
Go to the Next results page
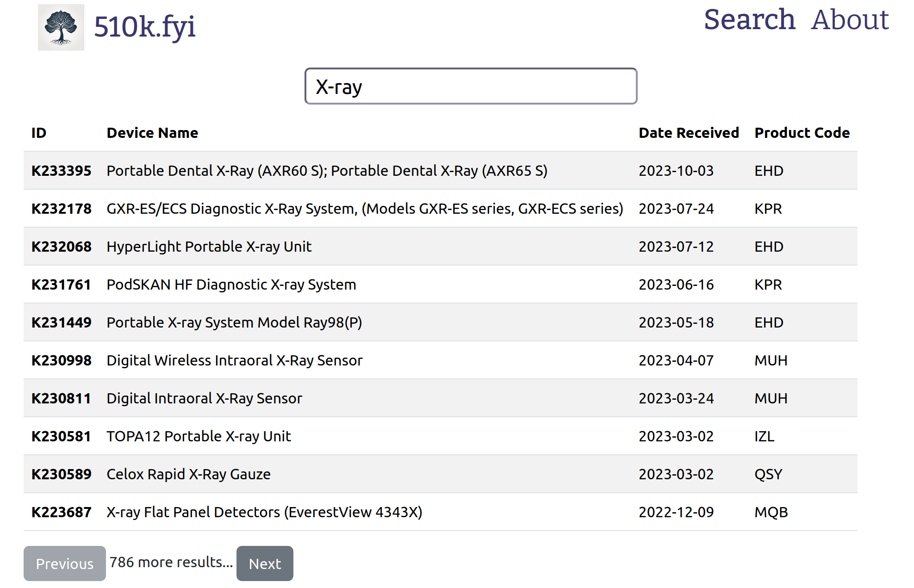(x=265, y=563)
